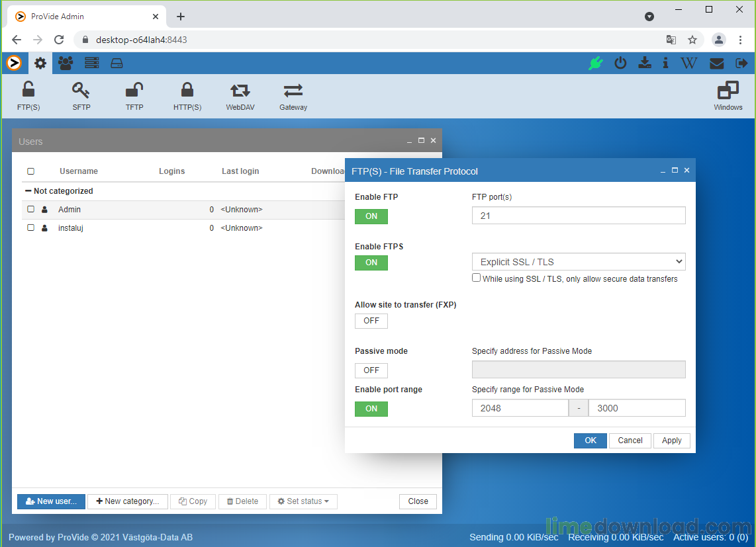Open the TFTP settings icon

pos(134,96)
